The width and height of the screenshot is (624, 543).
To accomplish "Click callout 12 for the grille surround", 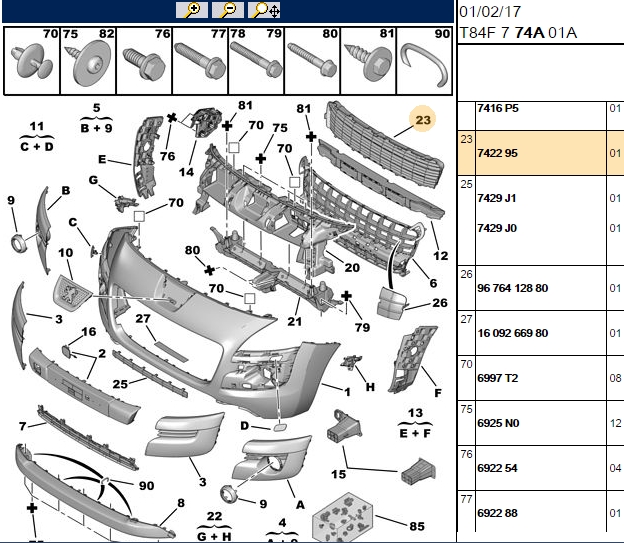I will pos(441,256).
